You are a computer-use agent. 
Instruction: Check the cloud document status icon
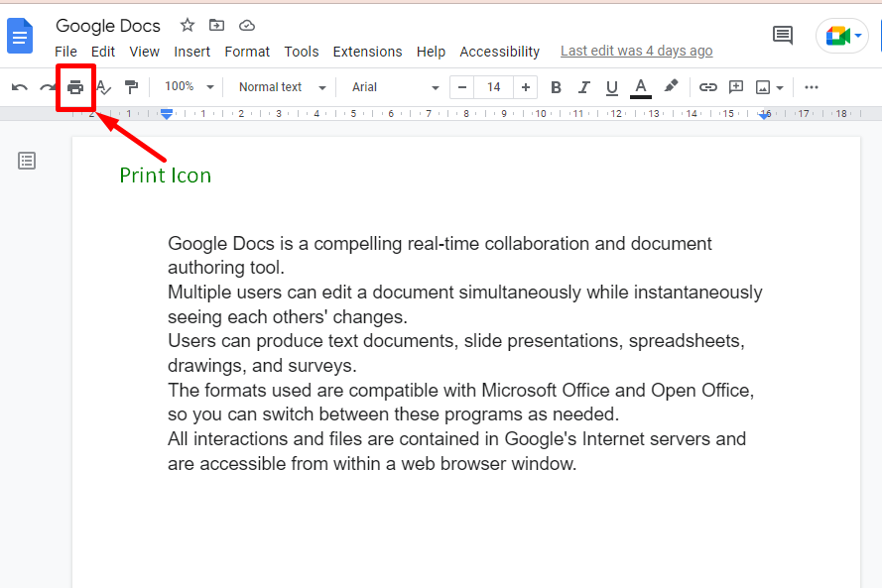(x=247, y=26)
